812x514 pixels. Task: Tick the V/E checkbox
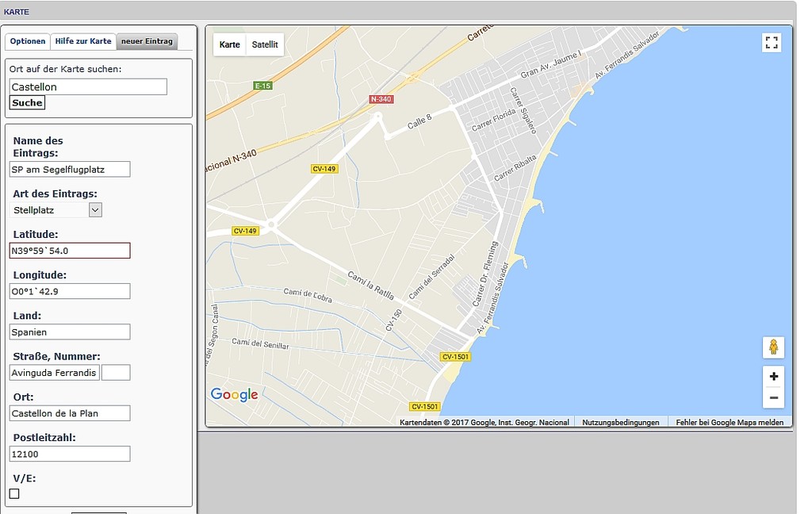[14, 494]
